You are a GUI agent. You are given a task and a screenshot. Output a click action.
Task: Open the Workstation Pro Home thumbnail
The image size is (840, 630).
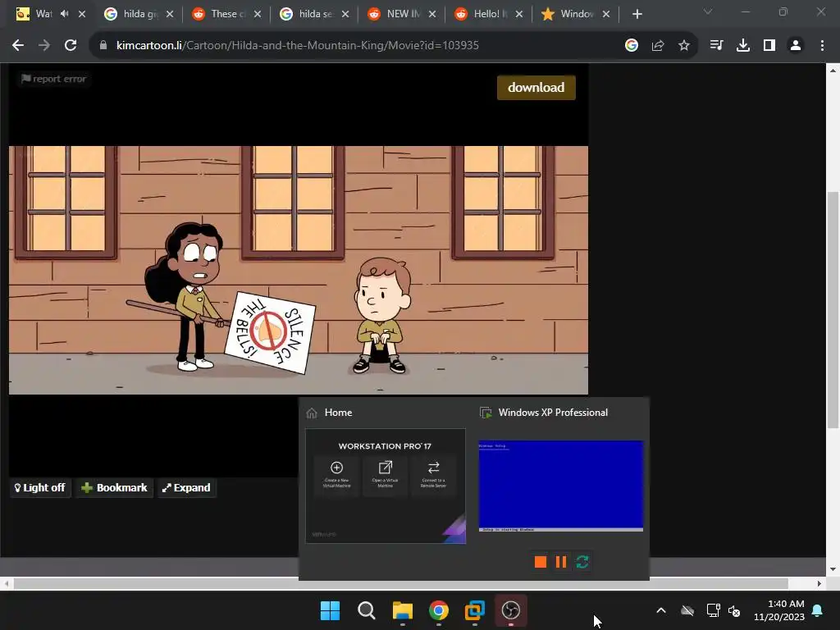coord(386,486)
